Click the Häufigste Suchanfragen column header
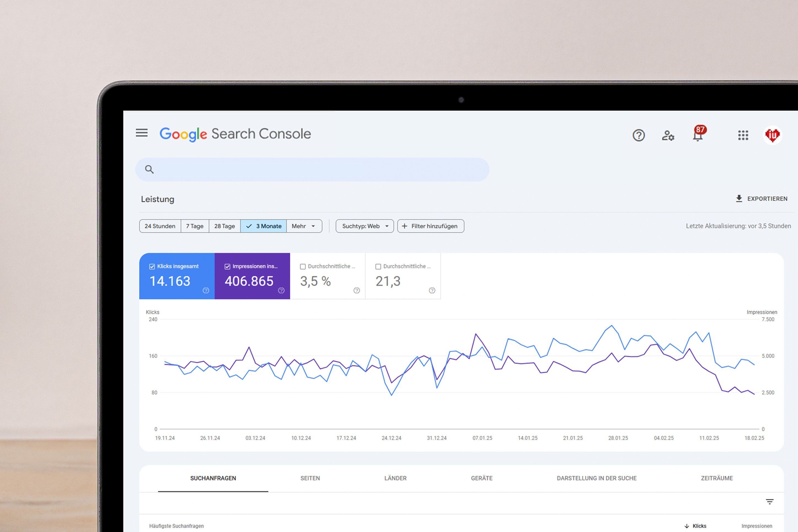 176,526
